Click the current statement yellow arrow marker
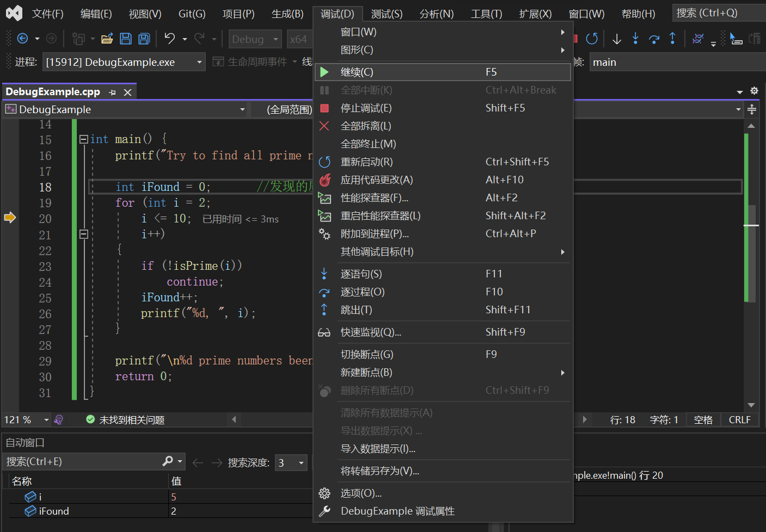The image size is (766, 532). click(x=10, y=218)
